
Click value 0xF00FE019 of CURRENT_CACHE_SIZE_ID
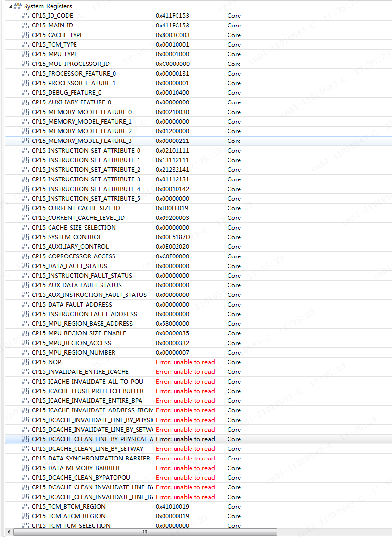tap(172, 208)
